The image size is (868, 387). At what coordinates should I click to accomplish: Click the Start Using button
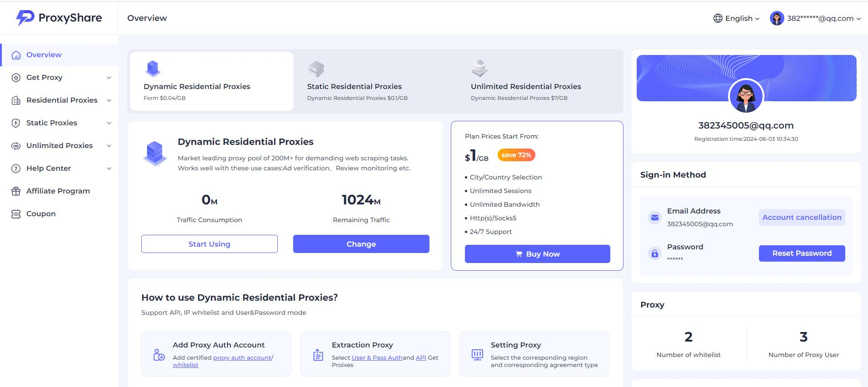(209, 244)
